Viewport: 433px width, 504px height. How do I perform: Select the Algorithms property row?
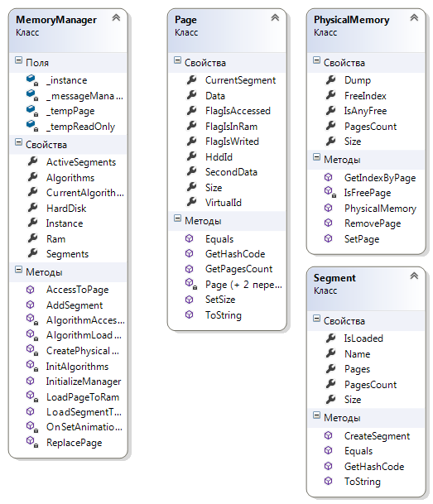[x=69, y=177]
